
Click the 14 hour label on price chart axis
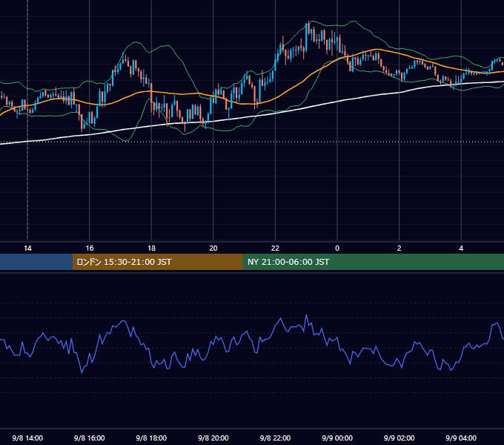(x=27, y=248)
